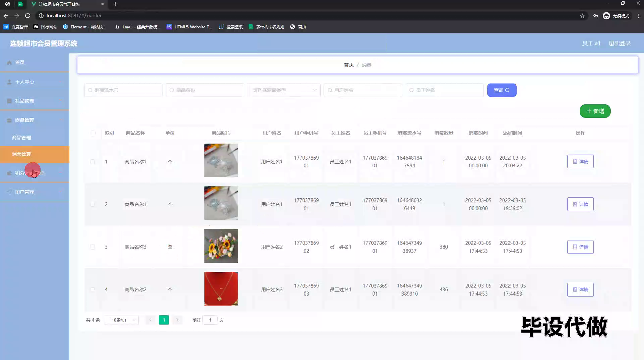Open browser three-dot menu

point(639,16)
